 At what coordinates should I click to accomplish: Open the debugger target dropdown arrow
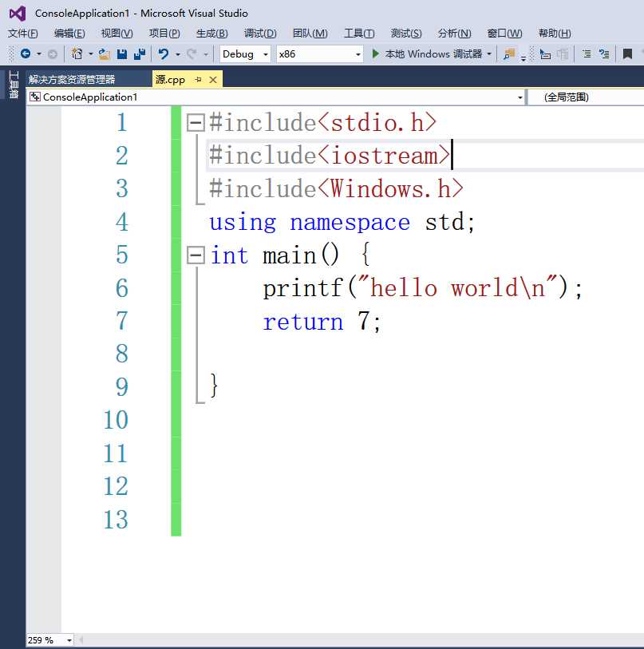(x=489, y=53)
